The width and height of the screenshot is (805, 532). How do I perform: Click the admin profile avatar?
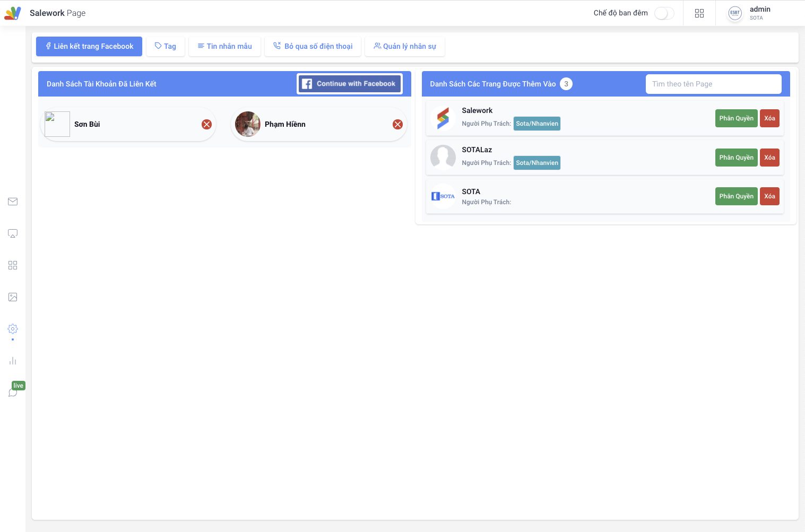735,13
